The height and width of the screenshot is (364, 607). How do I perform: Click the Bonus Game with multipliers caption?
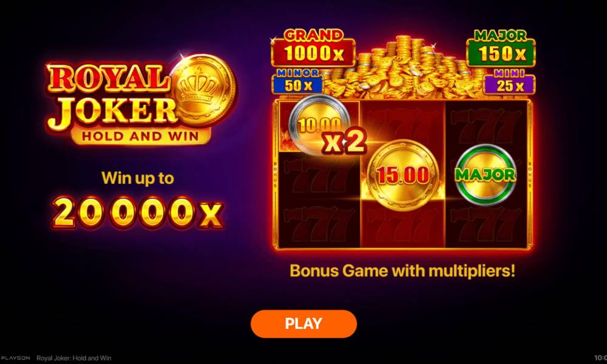pos(402,271)
